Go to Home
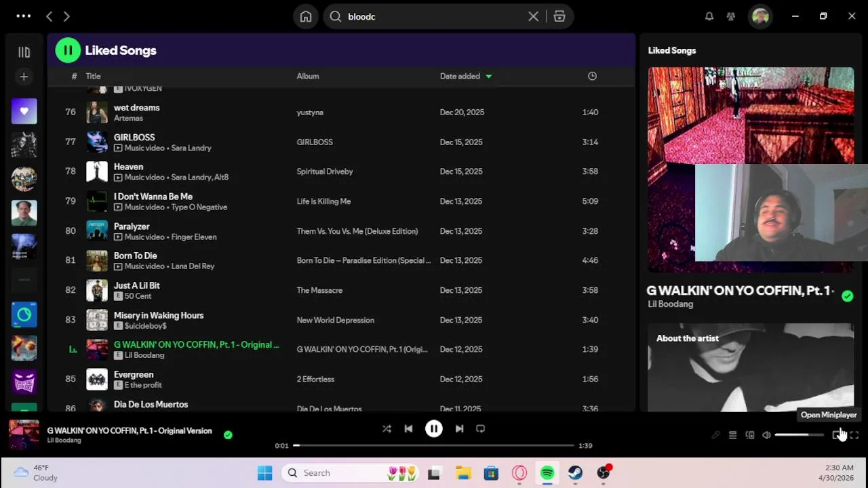Viewport: 868px width, 488px height. pos(306,16)
